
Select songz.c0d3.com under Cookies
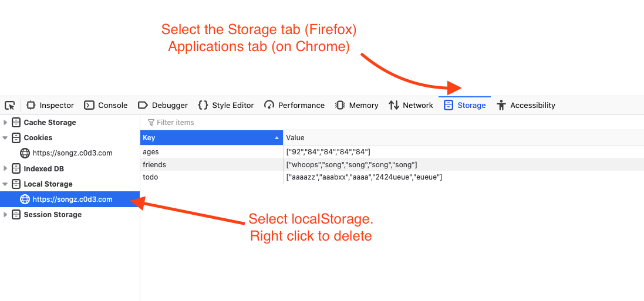[x=72, y=153]
